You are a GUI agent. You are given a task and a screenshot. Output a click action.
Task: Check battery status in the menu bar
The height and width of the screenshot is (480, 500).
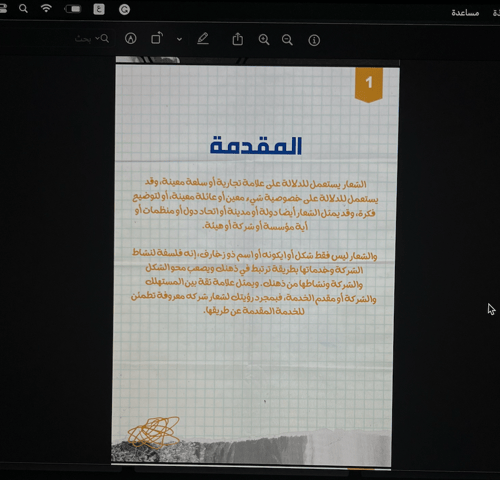(73, 9)
